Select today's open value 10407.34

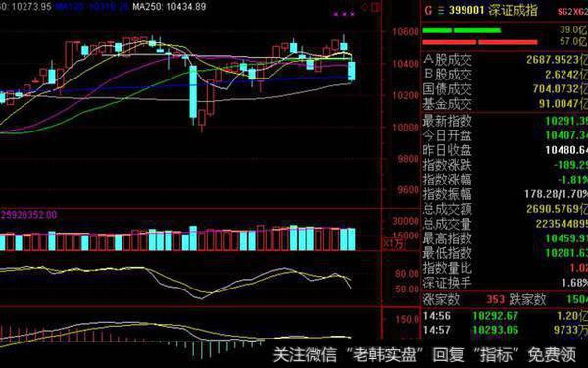click(566, 135)
